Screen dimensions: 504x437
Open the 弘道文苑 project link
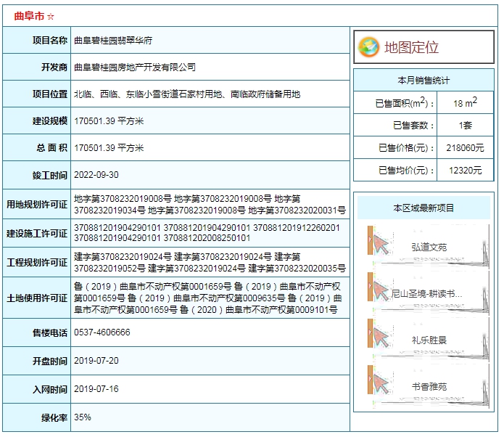(x=429, y=247)
